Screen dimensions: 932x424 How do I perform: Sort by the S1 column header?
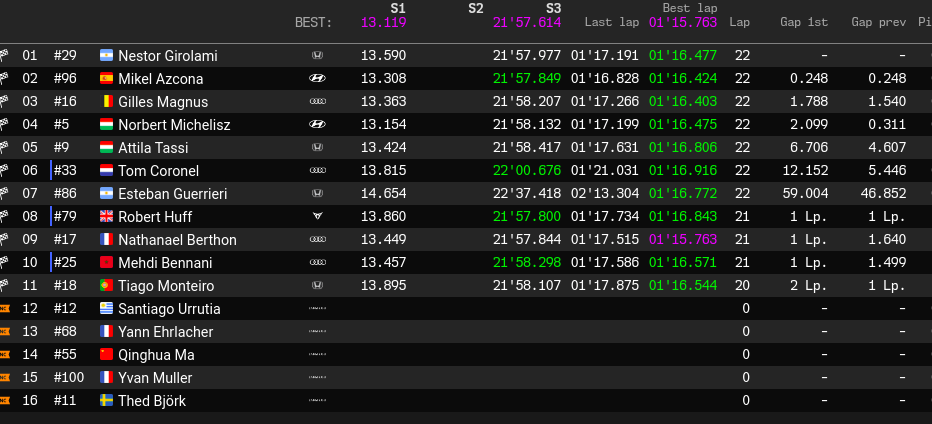397,6
